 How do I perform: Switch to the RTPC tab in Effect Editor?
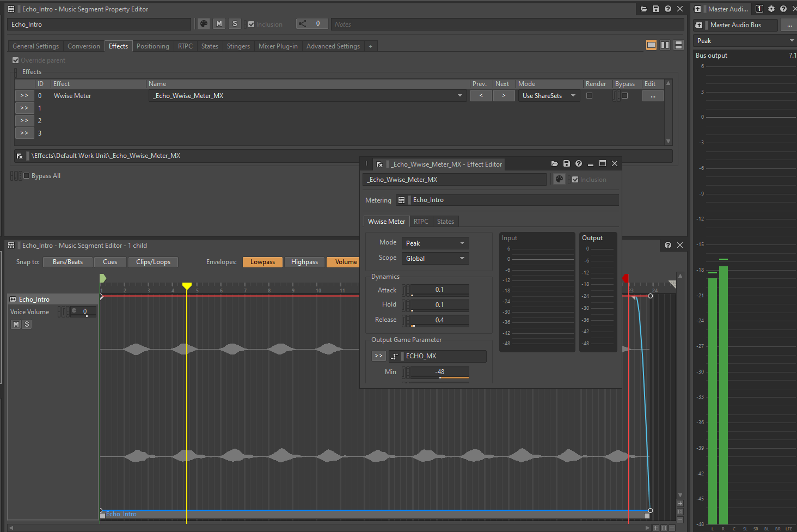(421, 221)
